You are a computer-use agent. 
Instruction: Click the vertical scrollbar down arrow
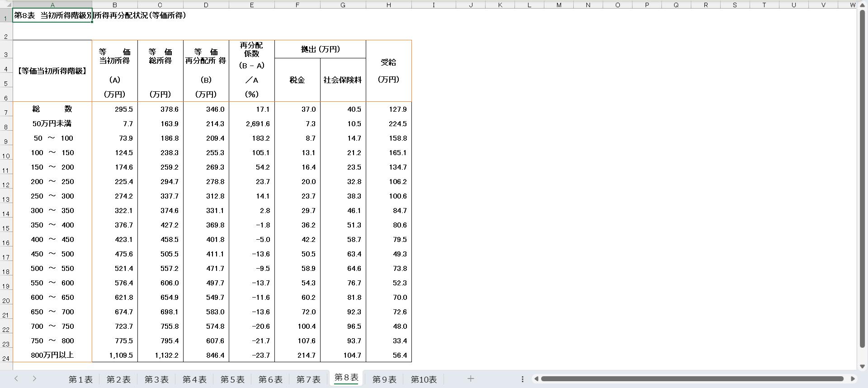tap(862, 366)
